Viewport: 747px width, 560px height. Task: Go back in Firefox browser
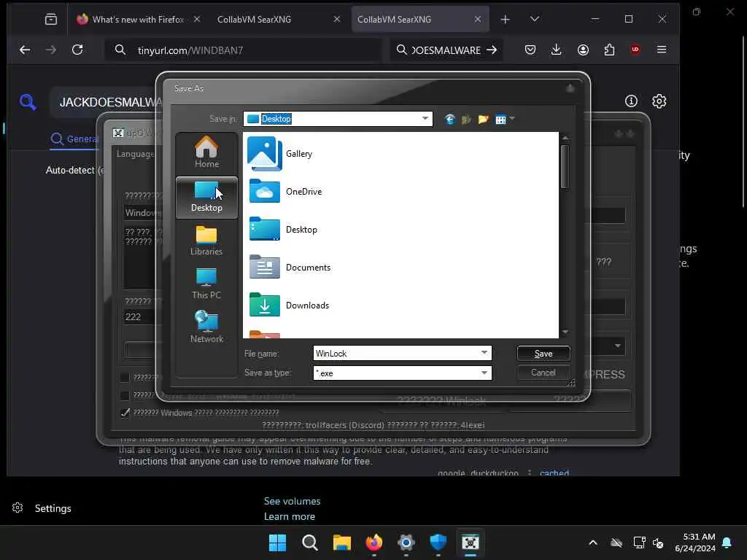[x=25, y=50]
